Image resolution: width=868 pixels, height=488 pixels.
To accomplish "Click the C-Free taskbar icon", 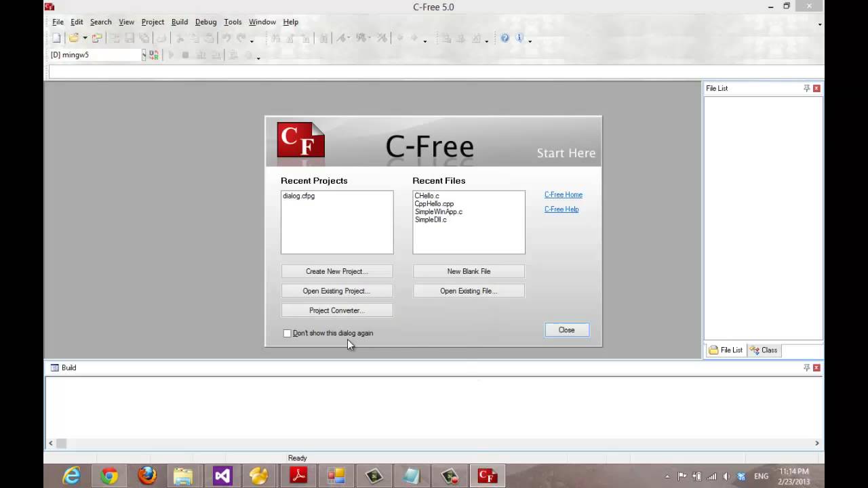I will (488, 476).
